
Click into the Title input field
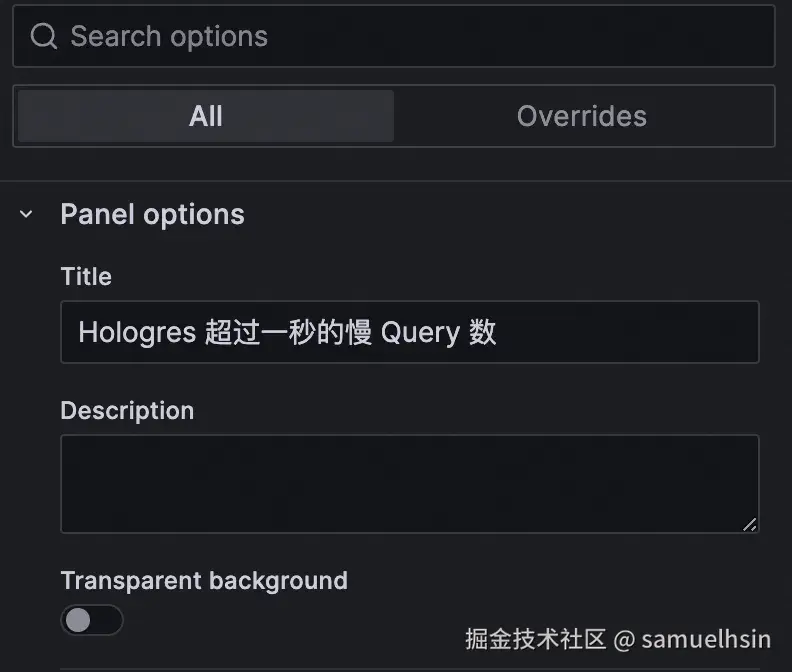(620, 332)
